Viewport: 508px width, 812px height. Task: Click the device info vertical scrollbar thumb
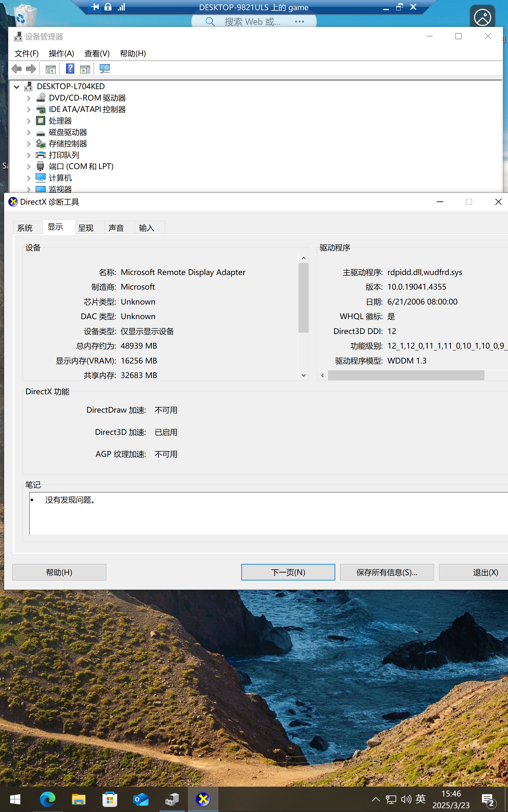pos(304,298)
